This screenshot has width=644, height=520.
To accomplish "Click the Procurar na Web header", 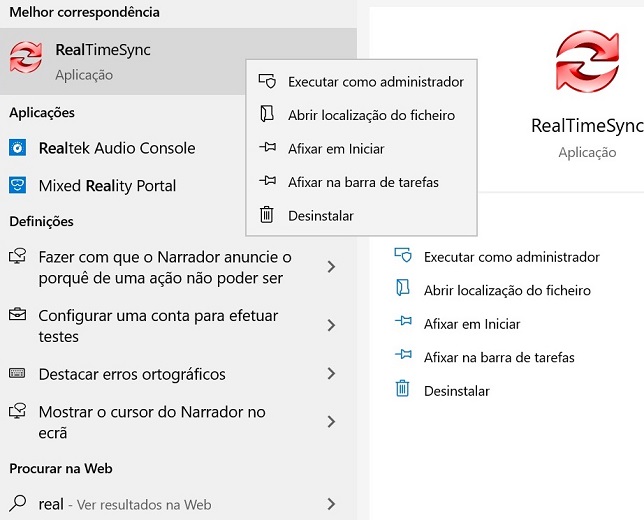I will pos(61,468).
